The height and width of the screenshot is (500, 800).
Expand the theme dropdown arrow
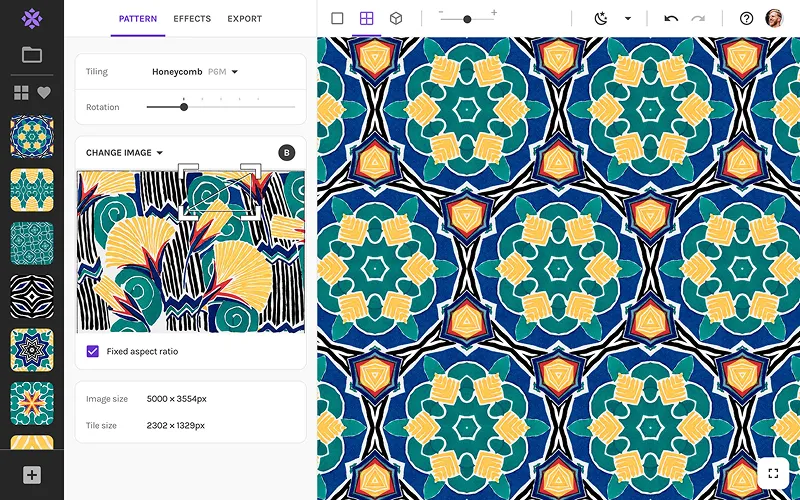(x=628, y=18)
